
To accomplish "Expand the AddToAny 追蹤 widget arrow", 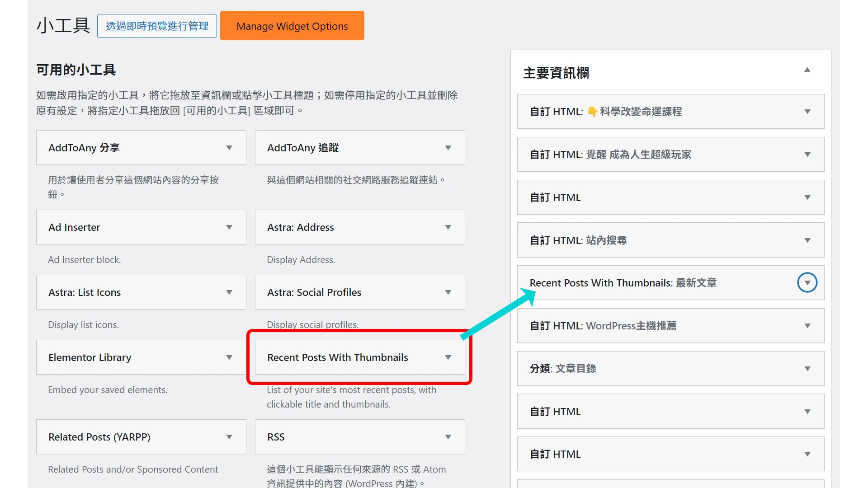I will 448,148.
